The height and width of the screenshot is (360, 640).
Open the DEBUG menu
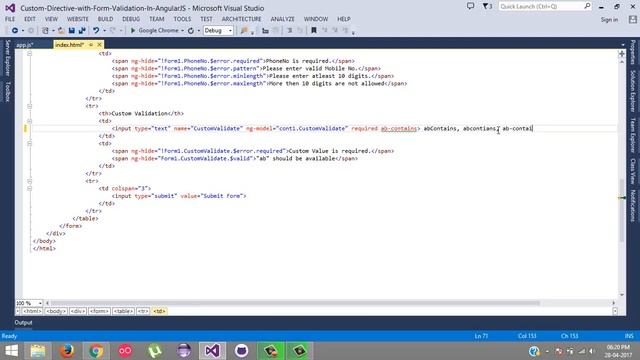click(131, 19)
